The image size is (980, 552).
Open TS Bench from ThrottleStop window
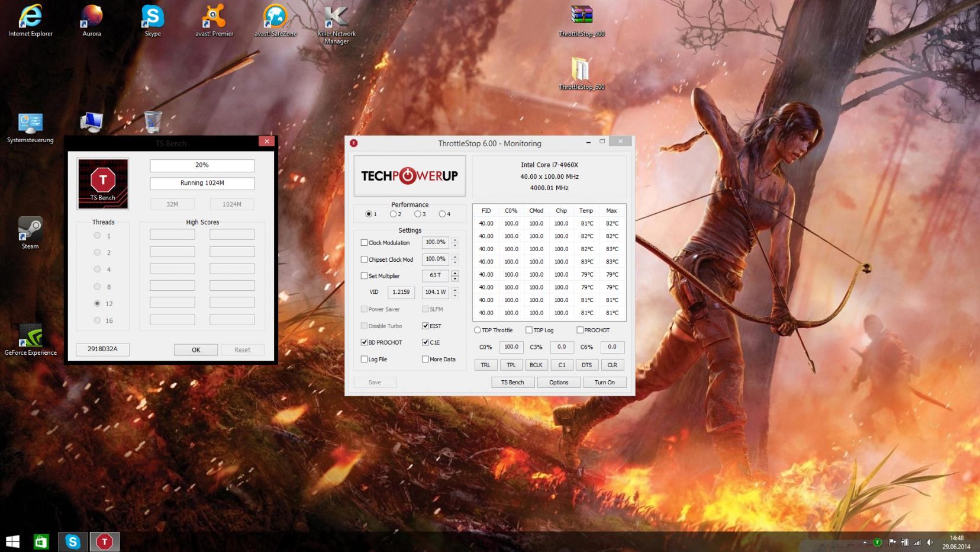(x=512, y=383)
